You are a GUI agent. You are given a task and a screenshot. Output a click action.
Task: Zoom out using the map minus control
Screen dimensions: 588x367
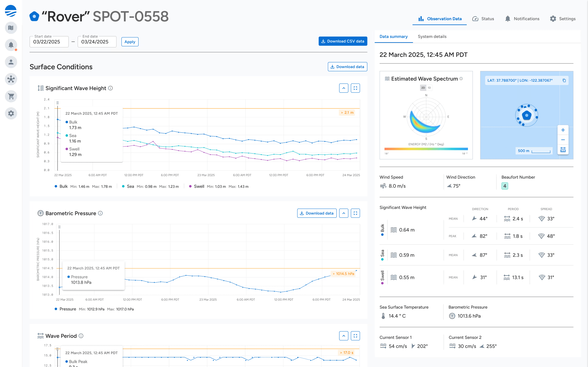563,140
